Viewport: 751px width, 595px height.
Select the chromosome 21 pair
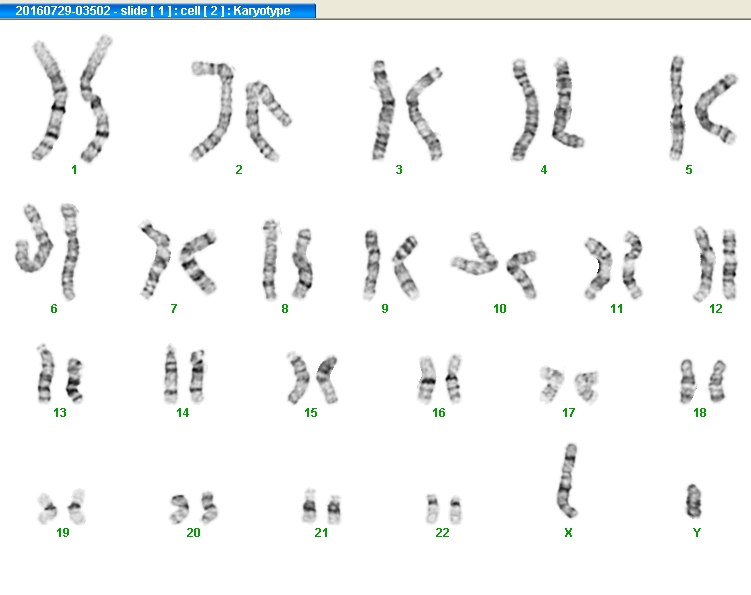point(321,506)
